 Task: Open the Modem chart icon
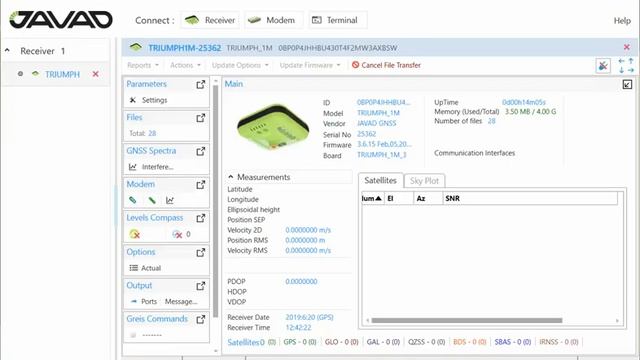tap(170, 200)
